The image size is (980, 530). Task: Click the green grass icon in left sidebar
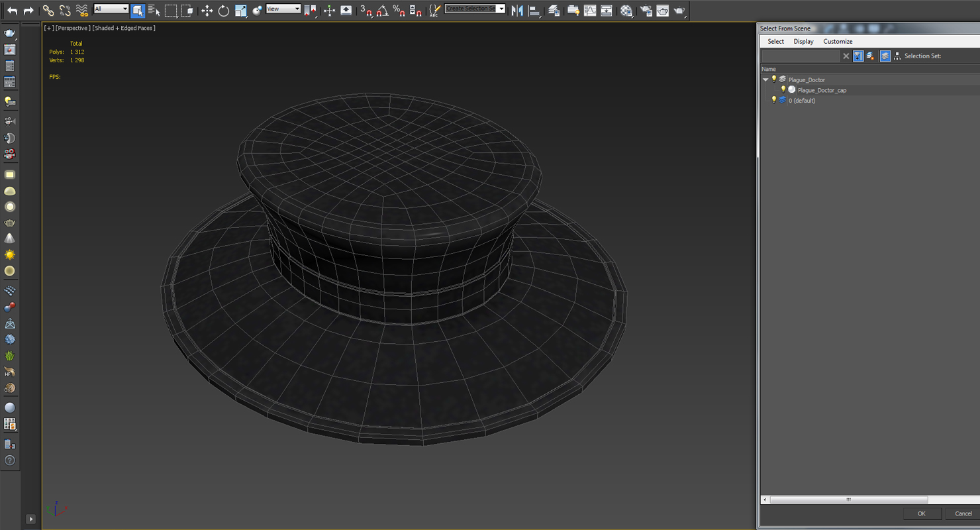pyautogui.click(x=9, y=356)
